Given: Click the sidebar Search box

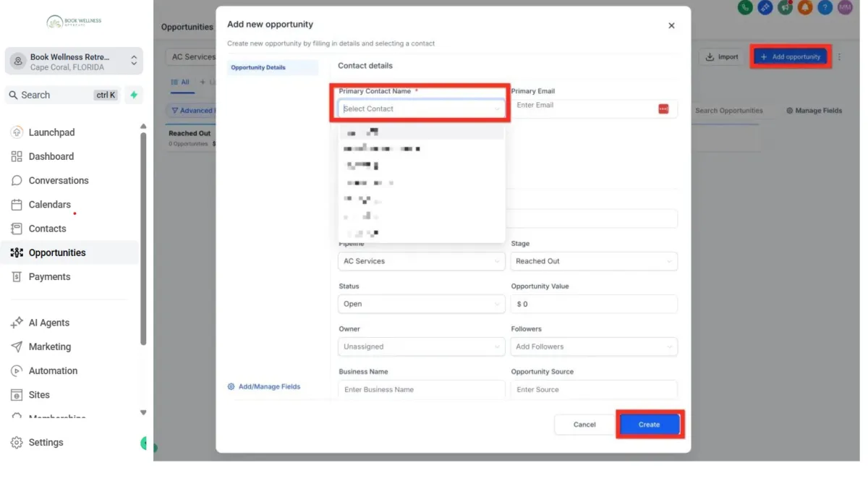Looking at the screenshot, I should tap(63, 95).
